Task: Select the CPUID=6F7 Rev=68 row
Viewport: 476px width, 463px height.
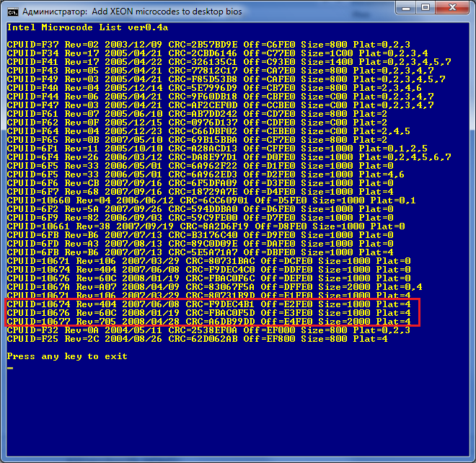Action: pos(200,192)
